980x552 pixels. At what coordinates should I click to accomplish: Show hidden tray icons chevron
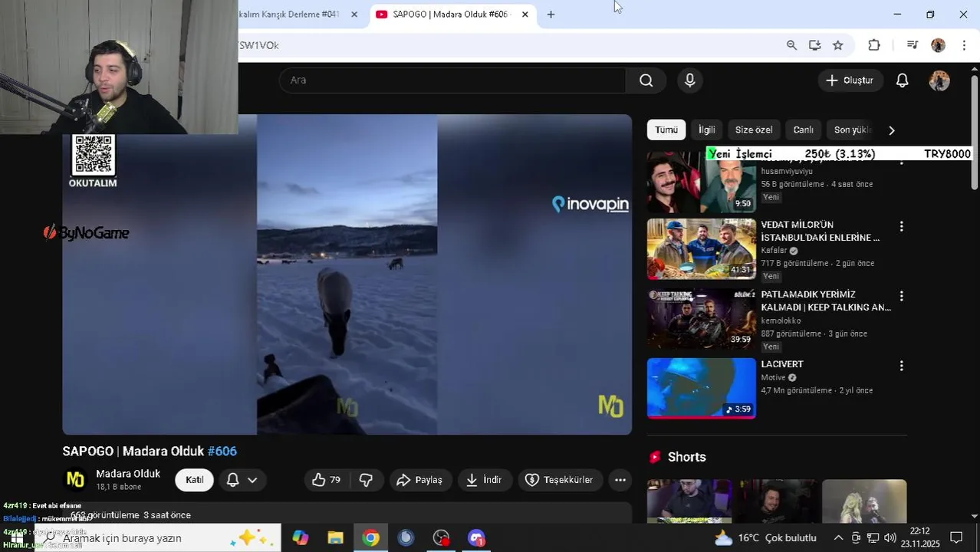point(838,538)
